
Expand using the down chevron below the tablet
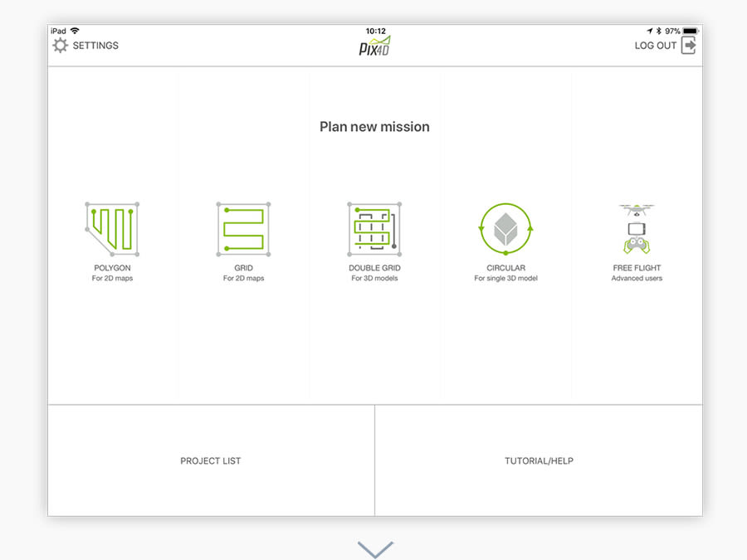pos(375,549)
